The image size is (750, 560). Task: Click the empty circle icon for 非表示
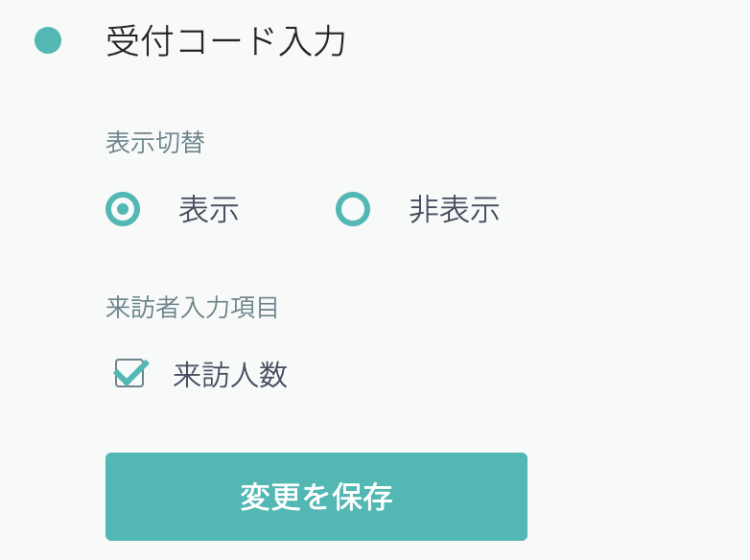[353, 209]
